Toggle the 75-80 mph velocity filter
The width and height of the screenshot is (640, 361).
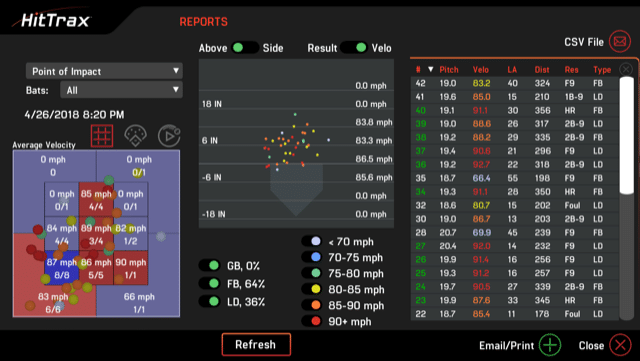click(312, 273)
